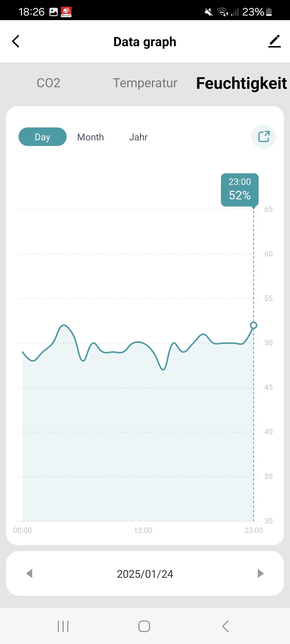The width and height of the screenshot is (290, 644).
Task: Tap the 23:00 data point marker
Action: (253, 325)
